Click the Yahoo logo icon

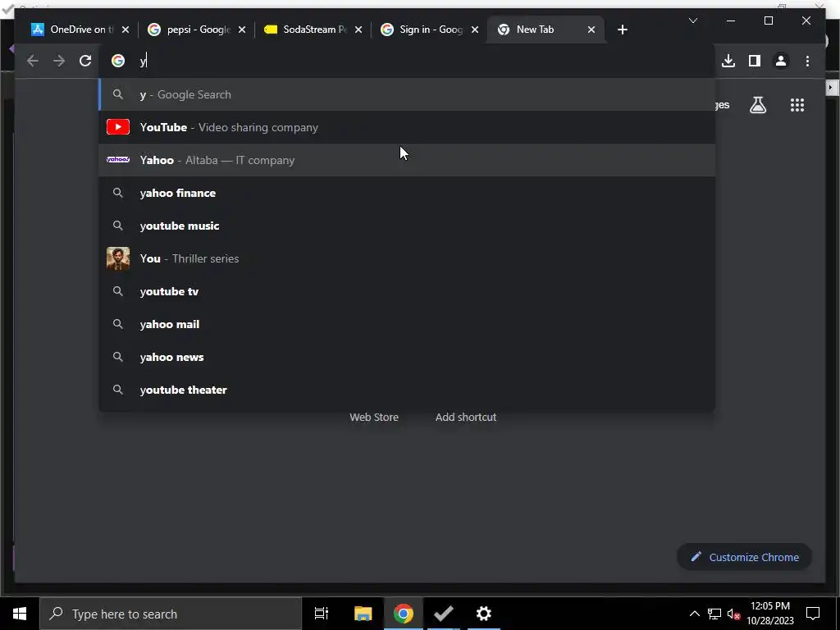point(118,160)
